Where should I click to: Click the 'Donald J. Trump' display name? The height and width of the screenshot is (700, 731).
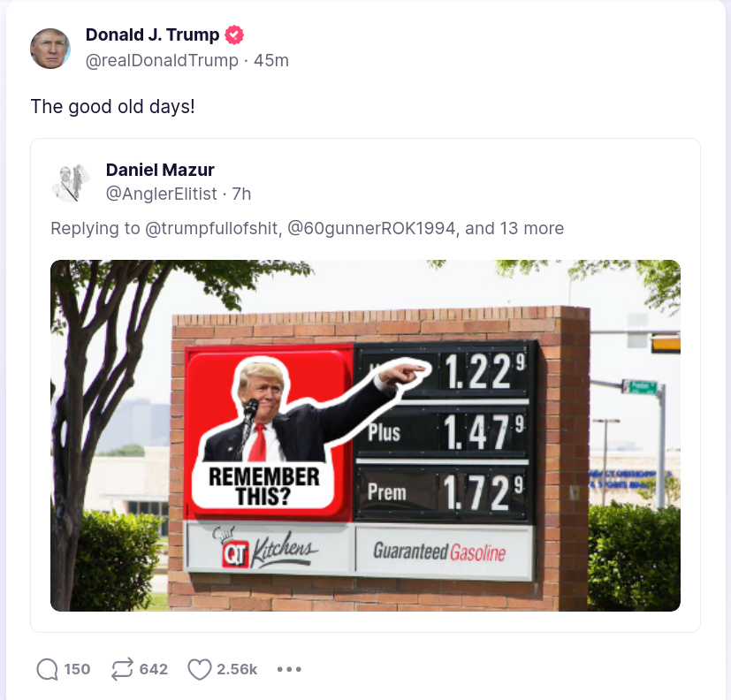(x=152, y=35)
